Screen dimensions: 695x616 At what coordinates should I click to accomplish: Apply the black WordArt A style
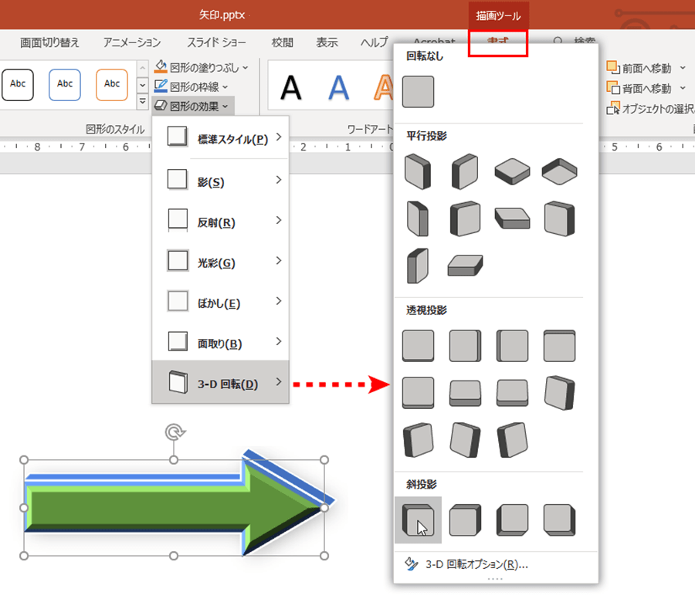tap(291, 88)
